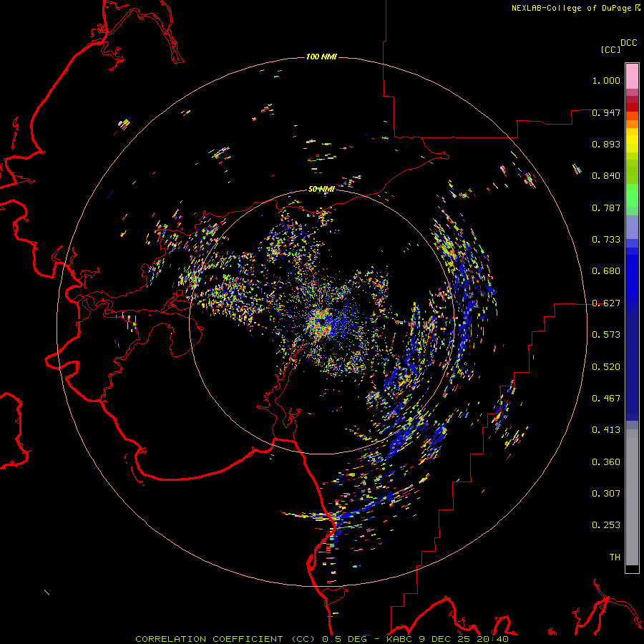Click the 0.733 color scale value
This screenshot has height=644, width=644.
pos(606,240)
